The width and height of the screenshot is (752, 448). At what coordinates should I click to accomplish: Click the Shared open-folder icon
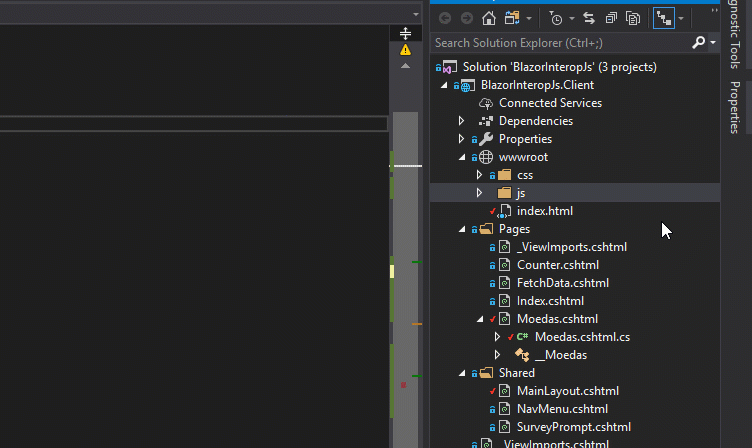(486, 373)
